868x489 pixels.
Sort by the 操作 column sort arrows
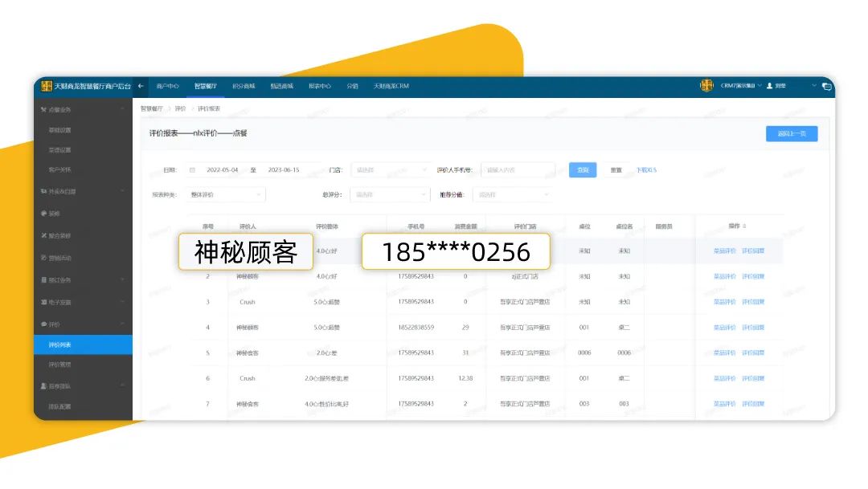click(x=744, y=226)
